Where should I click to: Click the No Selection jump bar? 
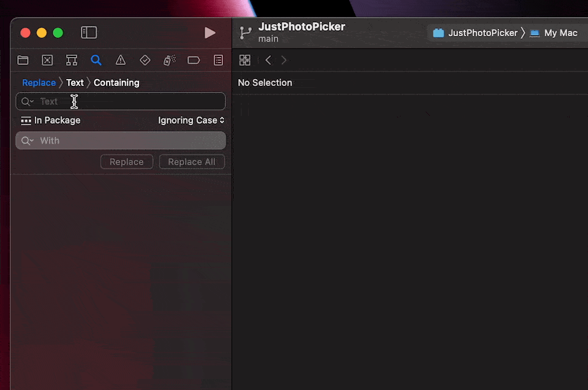click(x=265, y=83)
